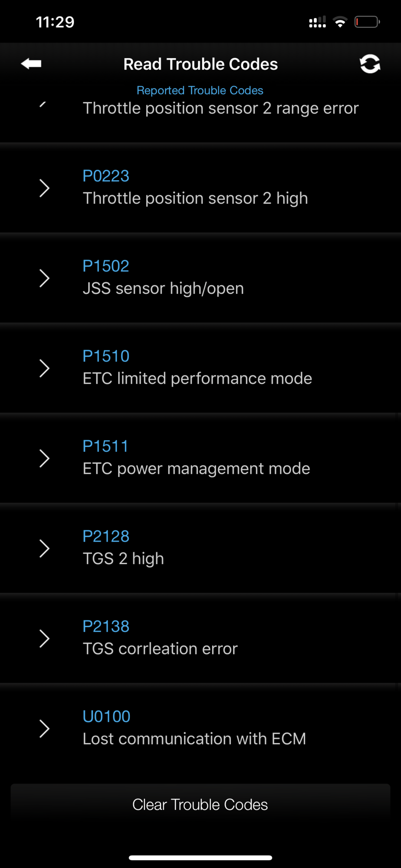Viewport: 401px width, 868px height.
Task: Expand the P2138 chevron arrow
Action: (44, 639)
